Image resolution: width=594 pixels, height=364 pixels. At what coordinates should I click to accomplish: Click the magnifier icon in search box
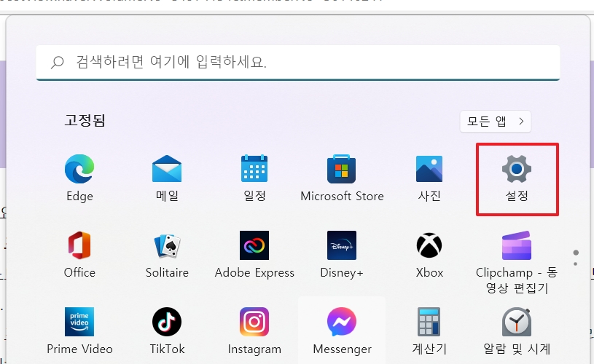tap(57, 63)
